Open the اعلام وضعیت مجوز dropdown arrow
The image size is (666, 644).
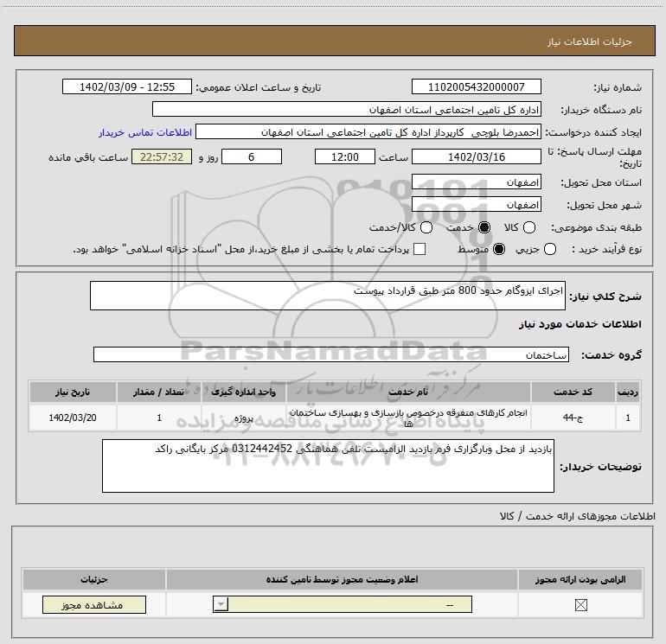pos(221,604)
